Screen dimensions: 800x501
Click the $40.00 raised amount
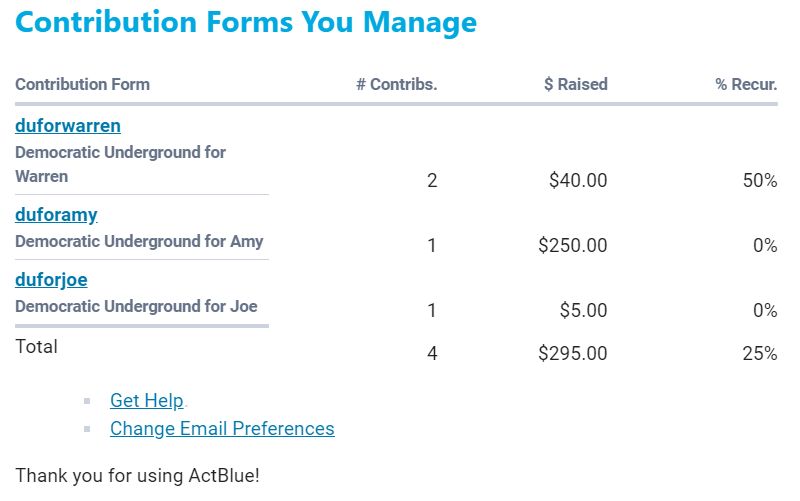click(578, 181)
